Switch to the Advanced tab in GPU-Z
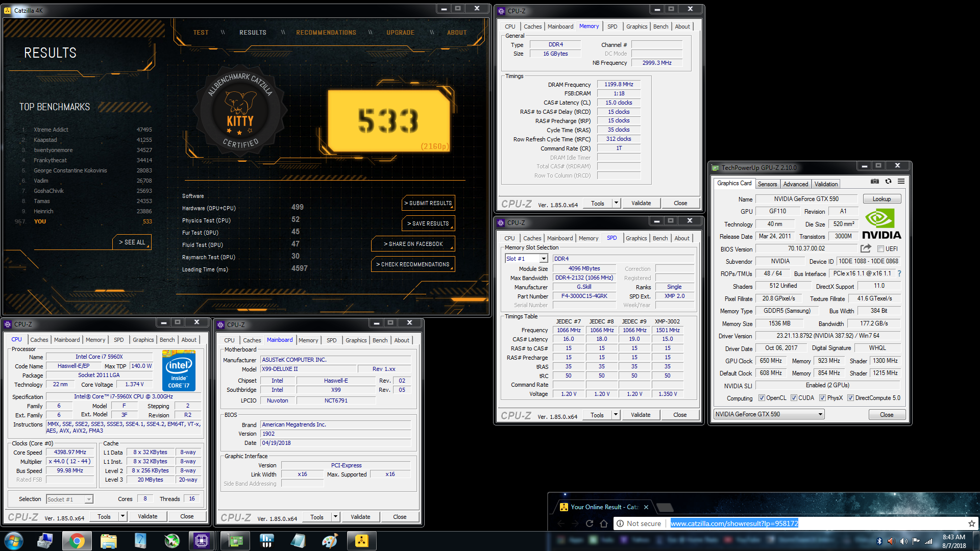This screenshot has height=551, width=980. (x=796, y=184)
